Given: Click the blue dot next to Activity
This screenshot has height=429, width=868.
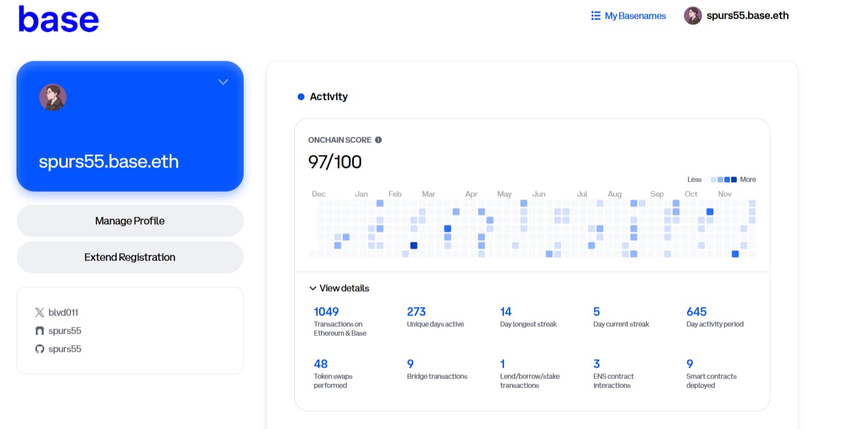Looking at the screenshot, I should tap(301, 97).
